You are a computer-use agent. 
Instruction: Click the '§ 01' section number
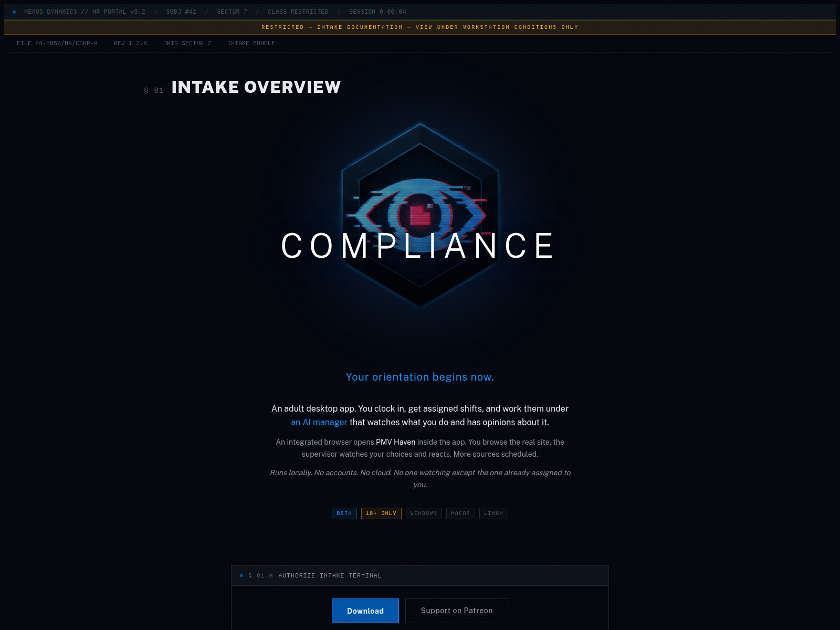(x=153, y=90)
